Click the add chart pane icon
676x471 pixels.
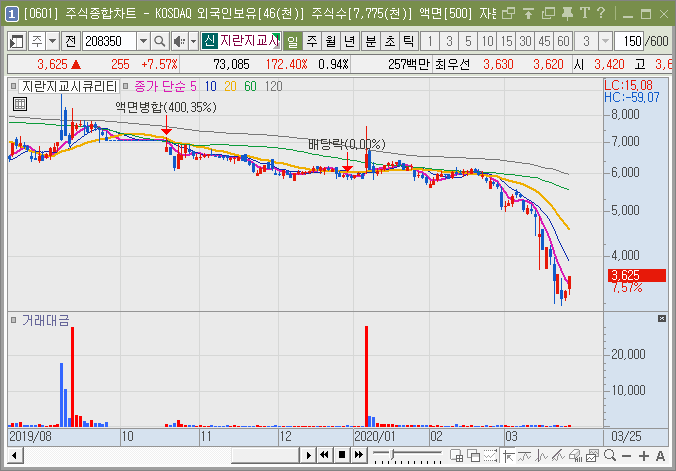pyautogui.click(x=457, y=455)
